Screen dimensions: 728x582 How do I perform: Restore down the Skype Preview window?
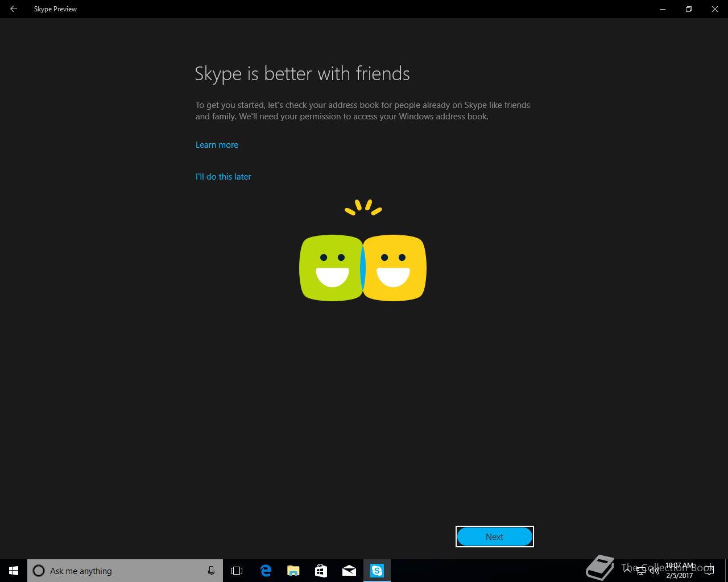pyautogui.click(x=689, y=9)
